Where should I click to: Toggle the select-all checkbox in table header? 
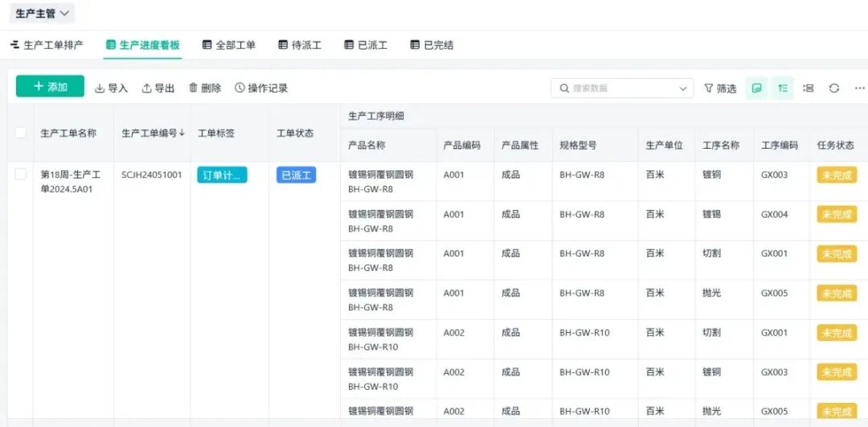coord(21,133)
